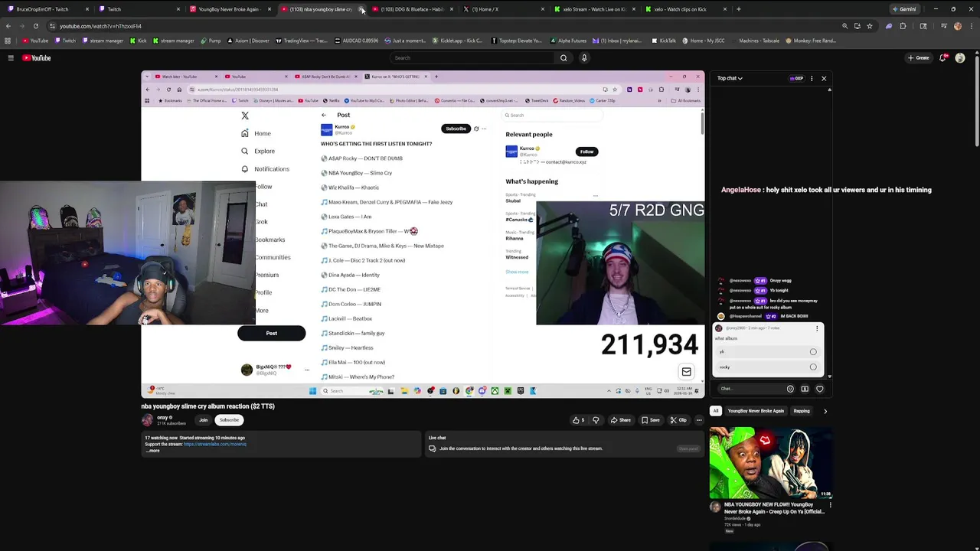
Task: Open more actions ellipsis under video
Action: (x=699, y=420)
